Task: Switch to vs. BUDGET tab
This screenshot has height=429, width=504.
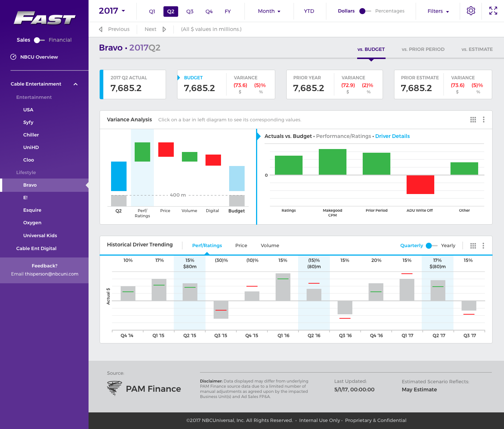Action: [x=371, y=49]
